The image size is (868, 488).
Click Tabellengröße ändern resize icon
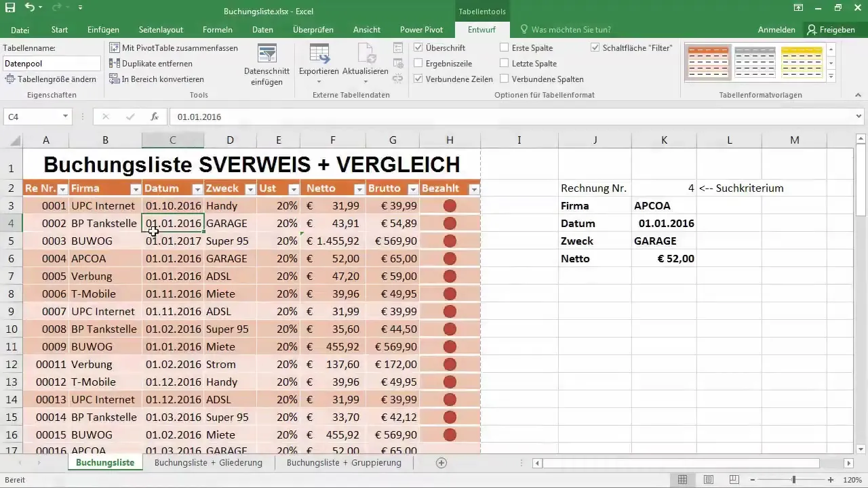click(x=11, y=79)
